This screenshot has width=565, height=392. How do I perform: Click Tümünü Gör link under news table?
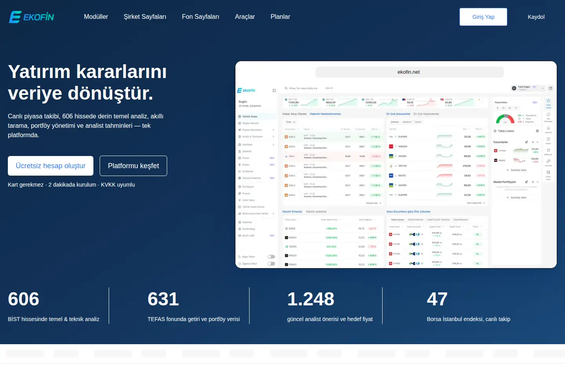pos(373,203)
